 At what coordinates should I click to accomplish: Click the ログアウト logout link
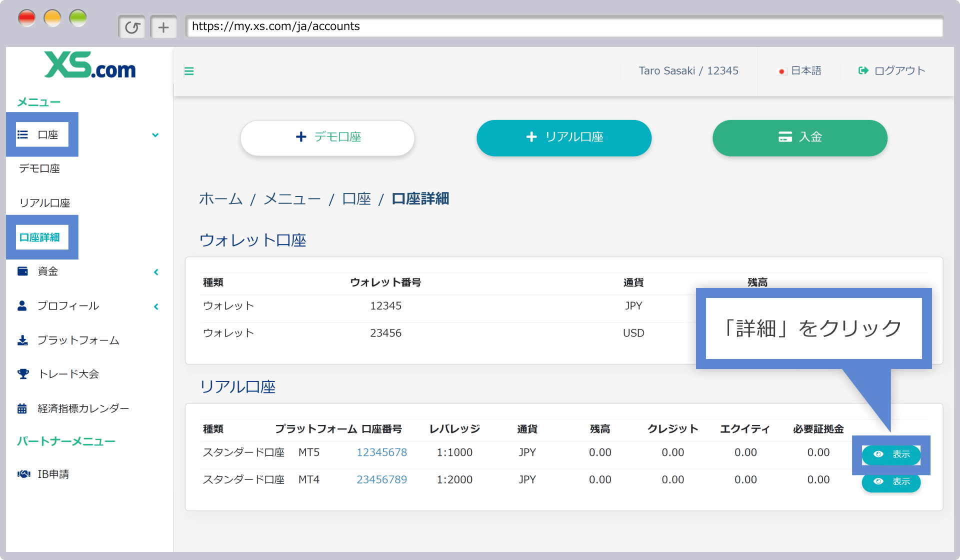(x=892, y=71)
